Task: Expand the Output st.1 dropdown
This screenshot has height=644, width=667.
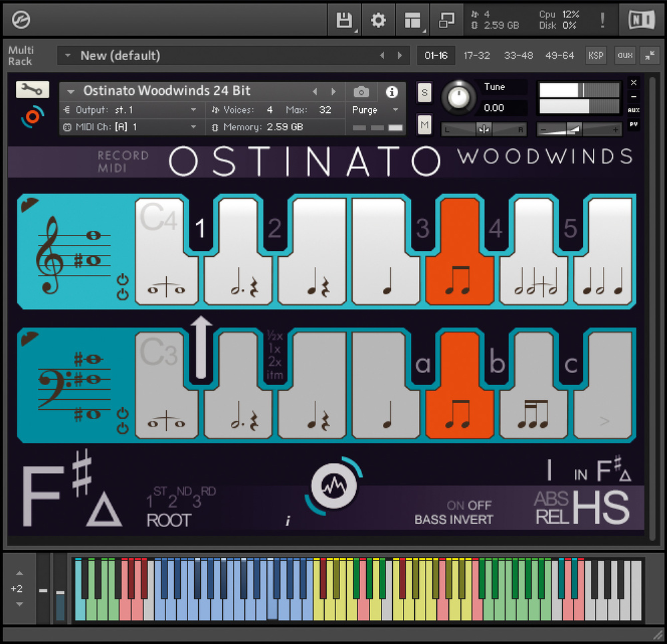Action: pos(133,110)
